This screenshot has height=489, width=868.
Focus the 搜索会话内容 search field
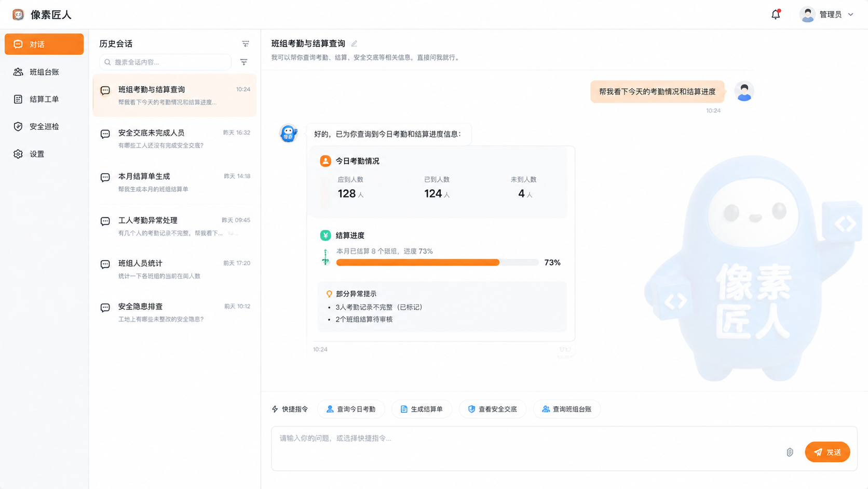pos(165,62)
